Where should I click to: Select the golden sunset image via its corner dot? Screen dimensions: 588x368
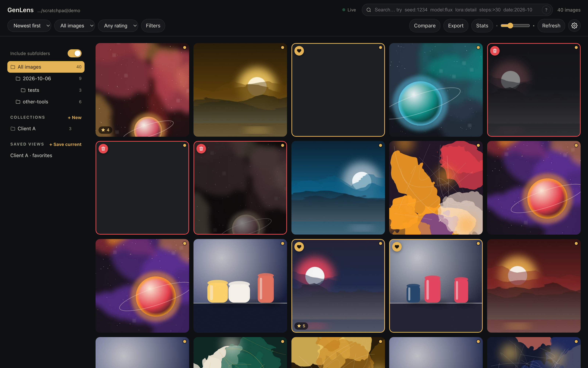(x=283, y=47)
